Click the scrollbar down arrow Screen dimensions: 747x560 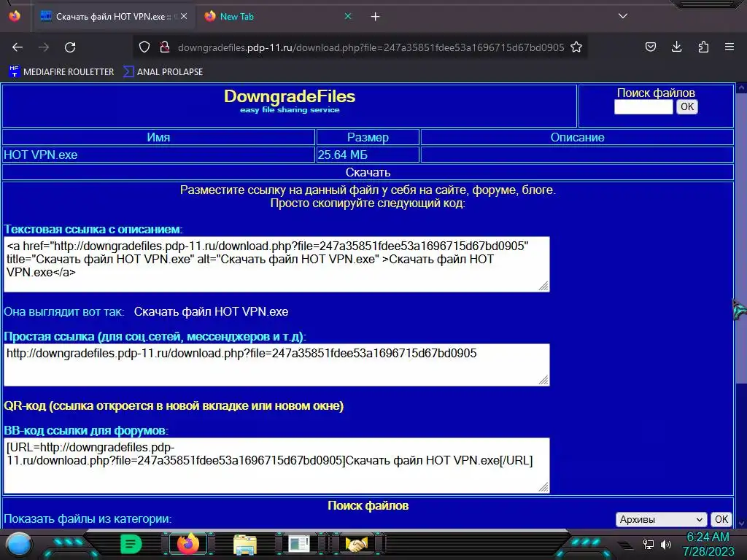[741, 524]
